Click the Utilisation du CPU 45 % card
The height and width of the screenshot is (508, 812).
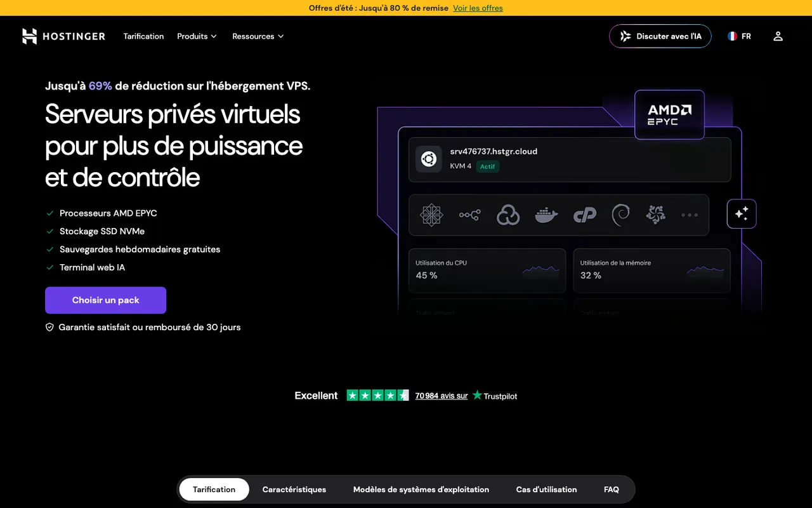[487, 271]
